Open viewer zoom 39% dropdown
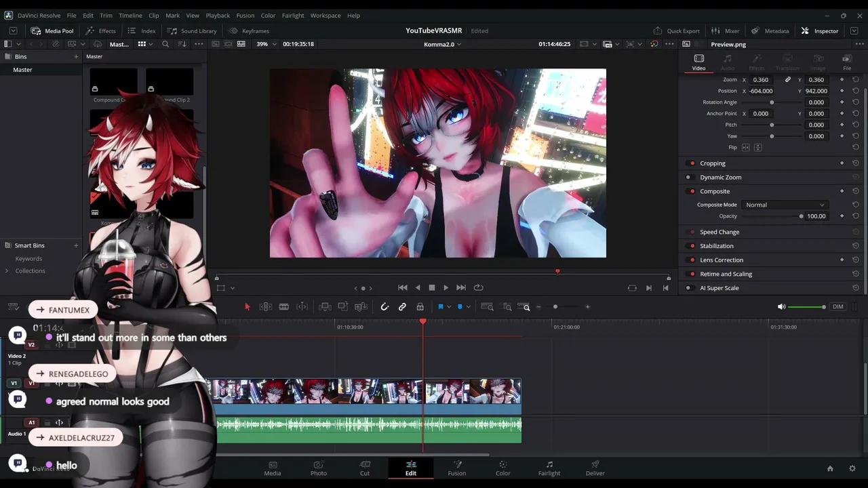The width and height of the screenshot is (868, 488). (265, 44)
